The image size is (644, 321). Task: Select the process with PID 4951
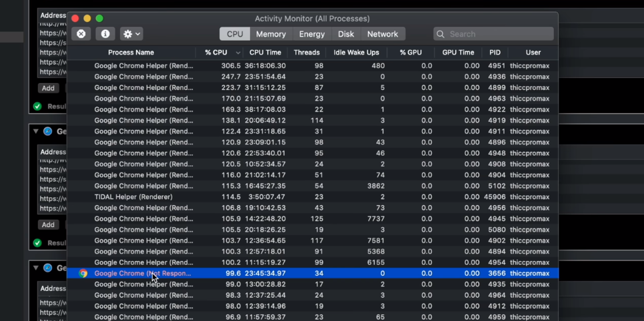coord(313,66)
